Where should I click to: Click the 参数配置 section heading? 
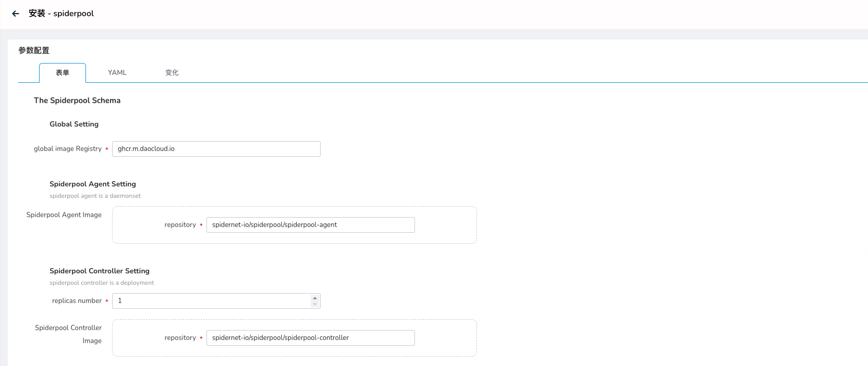[34, 51]
